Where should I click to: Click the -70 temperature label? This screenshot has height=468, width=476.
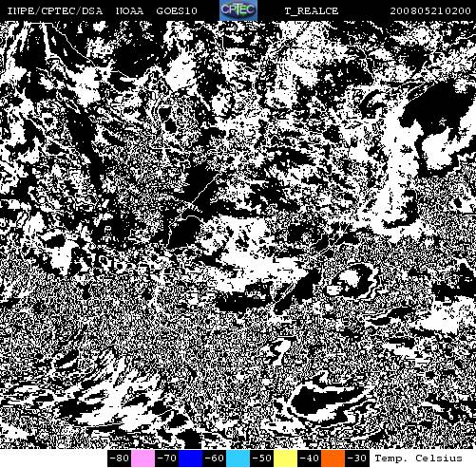(166, 459)
